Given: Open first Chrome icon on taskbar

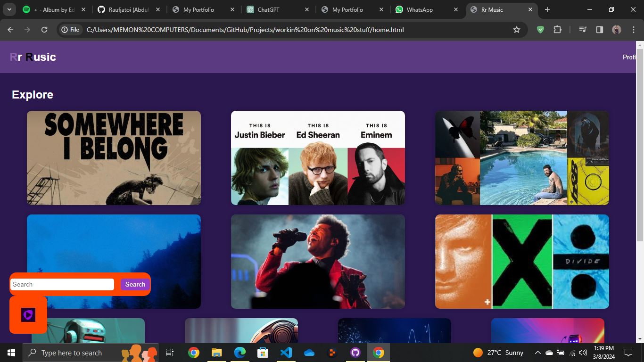Looking at the screenshot, I should pos(194,353).
